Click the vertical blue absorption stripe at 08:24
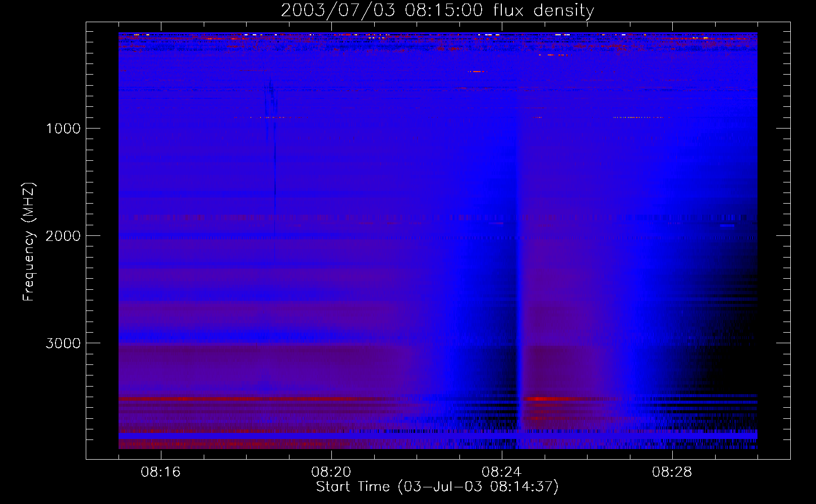This screenshot has height=504, width=816. click(518, 282)
